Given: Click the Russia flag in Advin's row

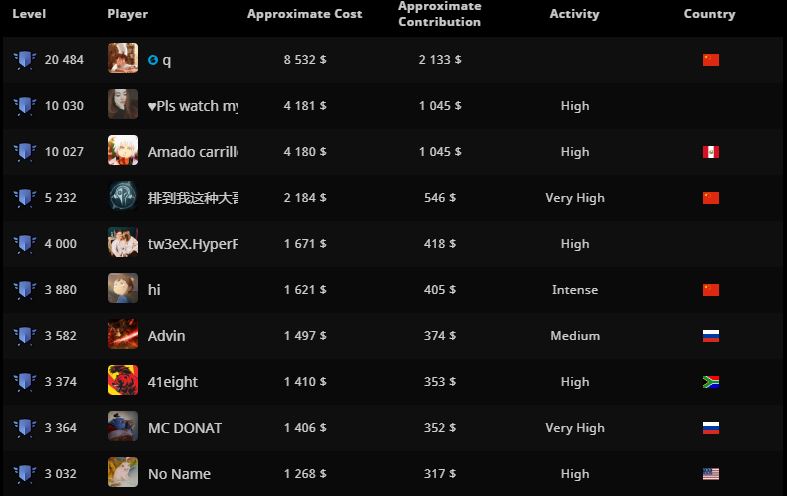Looking at the screenshot, I should point(711,336).
